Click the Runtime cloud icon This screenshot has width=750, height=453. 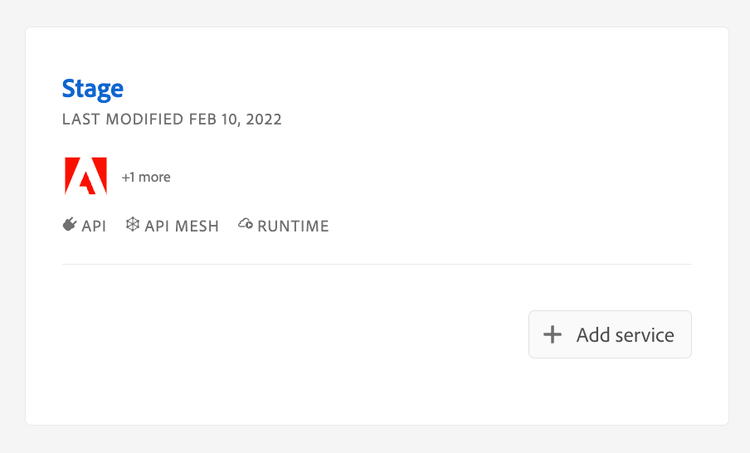pyautogui.click(x=245, y=225)
